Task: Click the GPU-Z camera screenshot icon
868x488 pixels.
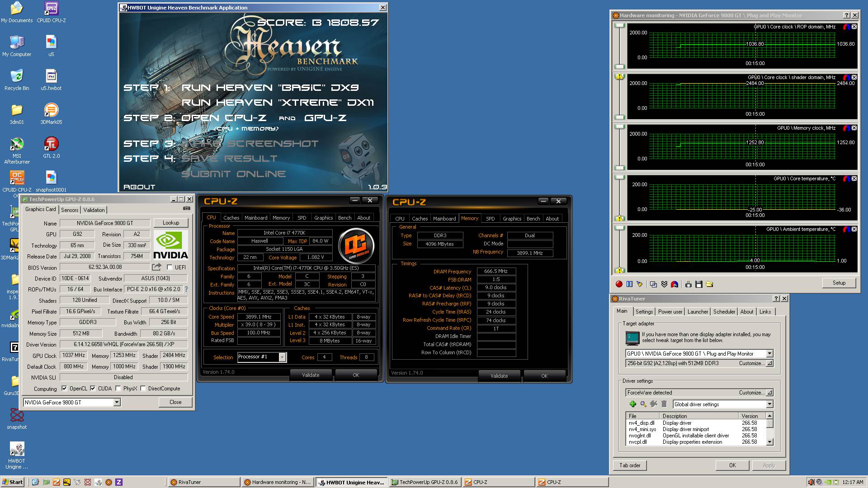Action: click(x=186, y=209)
